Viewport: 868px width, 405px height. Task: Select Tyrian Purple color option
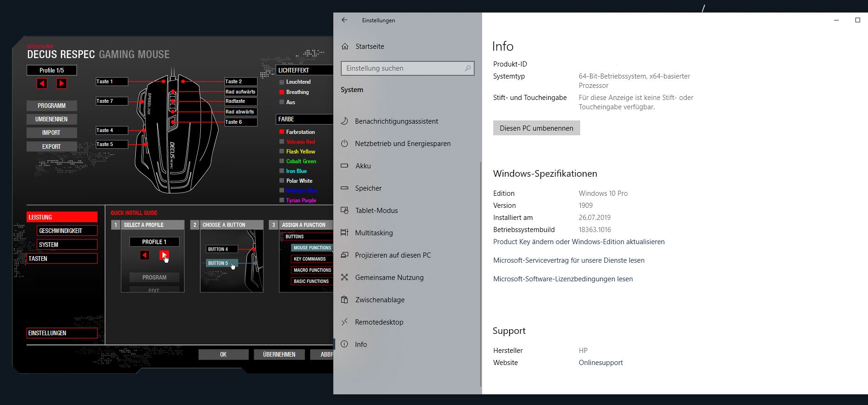click(282, 200)
